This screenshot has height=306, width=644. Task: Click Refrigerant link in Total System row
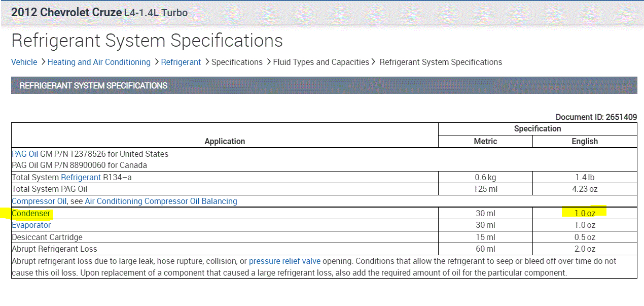point(81,177)
